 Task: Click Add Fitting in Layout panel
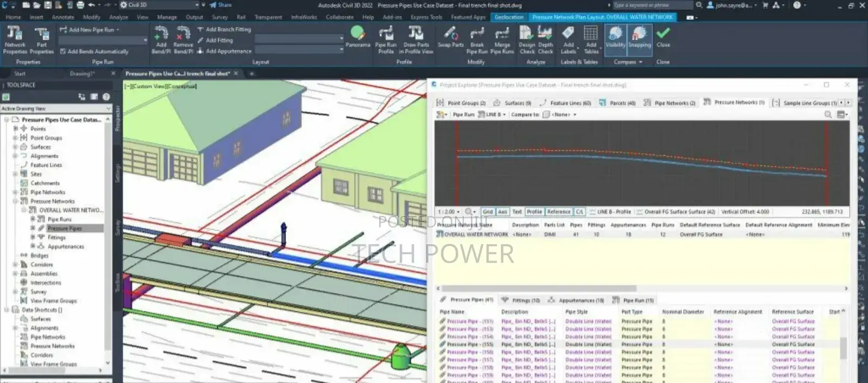215,40
